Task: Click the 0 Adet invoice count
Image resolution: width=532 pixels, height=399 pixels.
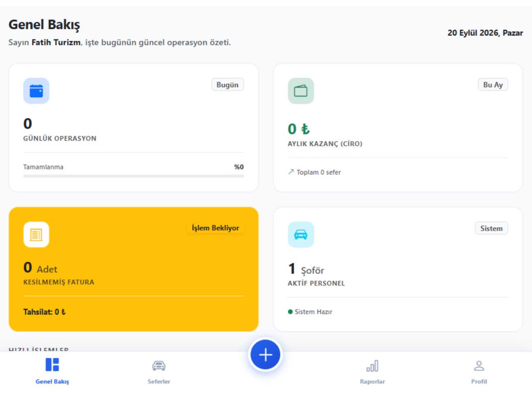Action: point(40,268)
